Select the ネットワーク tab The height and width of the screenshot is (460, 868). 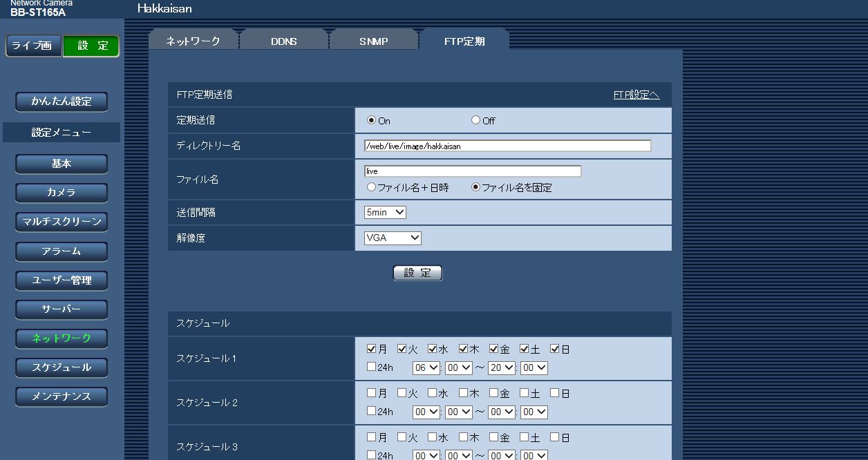tap(193, 41)
